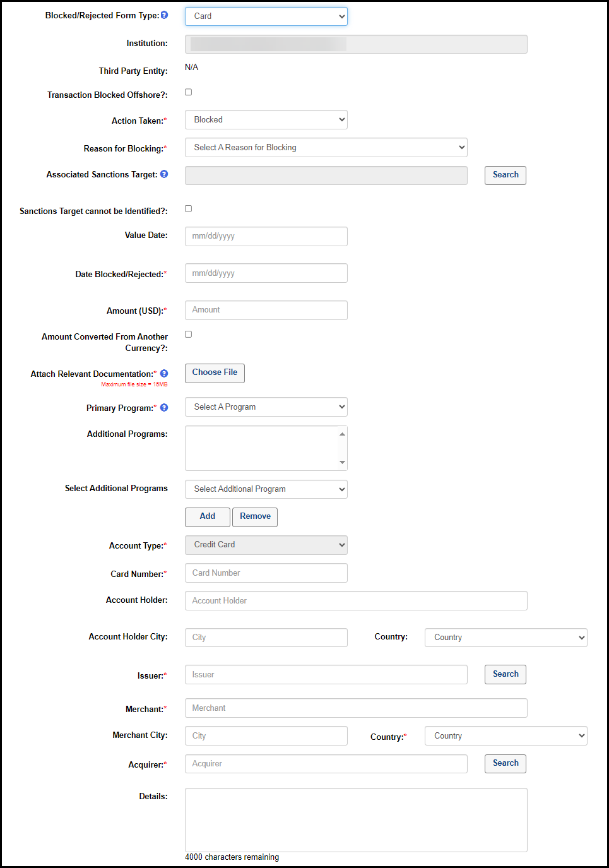
Task: Open help icon for Attach Relevant Documentation
Action: click(x=164, y=374)
